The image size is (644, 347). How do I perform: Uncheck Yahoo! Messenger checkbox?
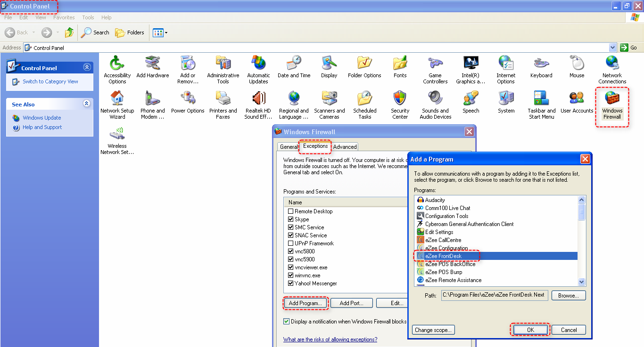point(291,283)
